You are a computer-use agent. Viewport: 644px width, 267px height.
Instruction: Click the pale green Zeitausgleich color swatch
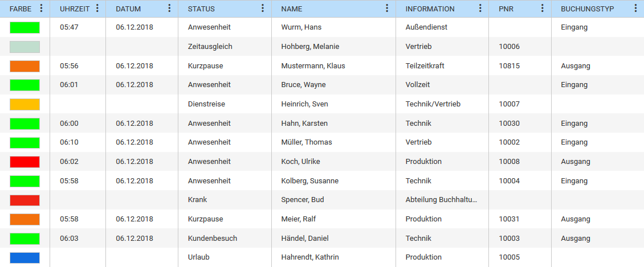pos(25,47)
